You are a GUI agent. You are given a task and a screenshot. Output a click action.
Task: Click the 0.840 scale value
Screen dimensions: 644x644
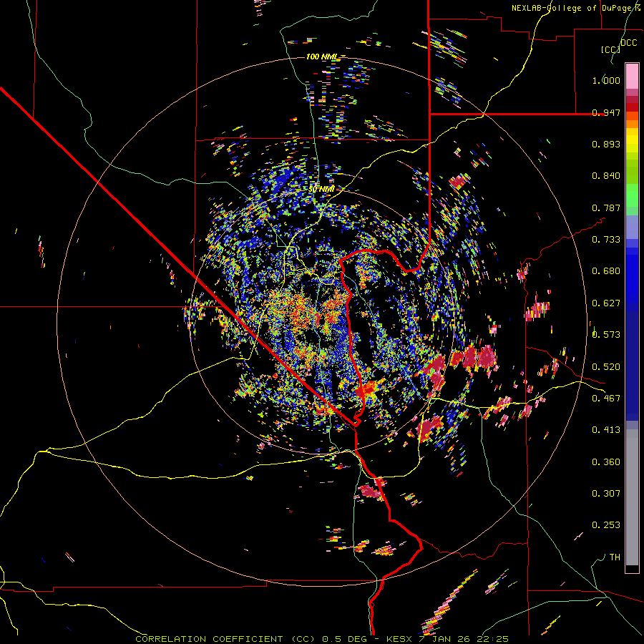point(606,176)
